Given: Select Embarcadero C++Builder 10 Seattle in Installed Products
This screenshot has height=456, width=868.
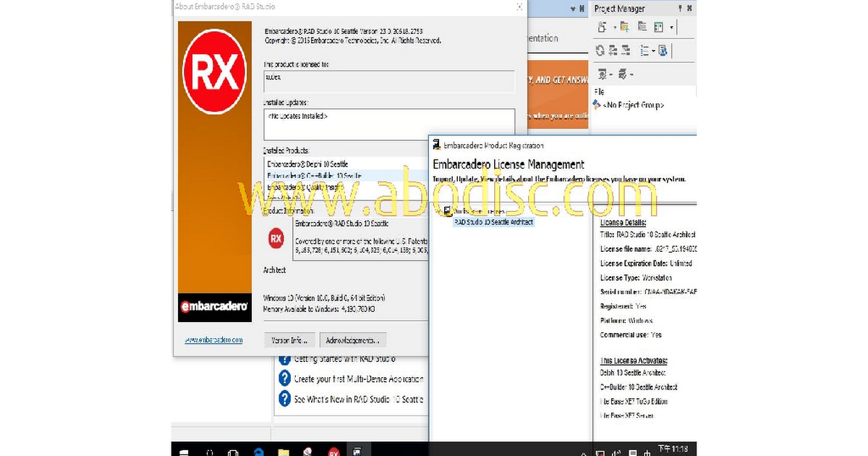Looking at the screenshot, I should coord(314,176).
